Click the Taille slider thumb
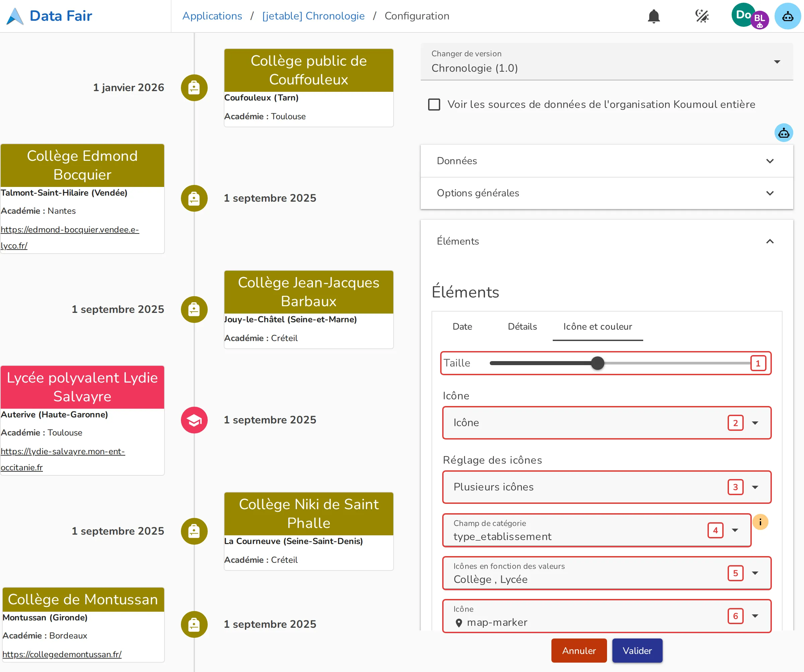This screenshot has height=672, width=804. [597, 363]
